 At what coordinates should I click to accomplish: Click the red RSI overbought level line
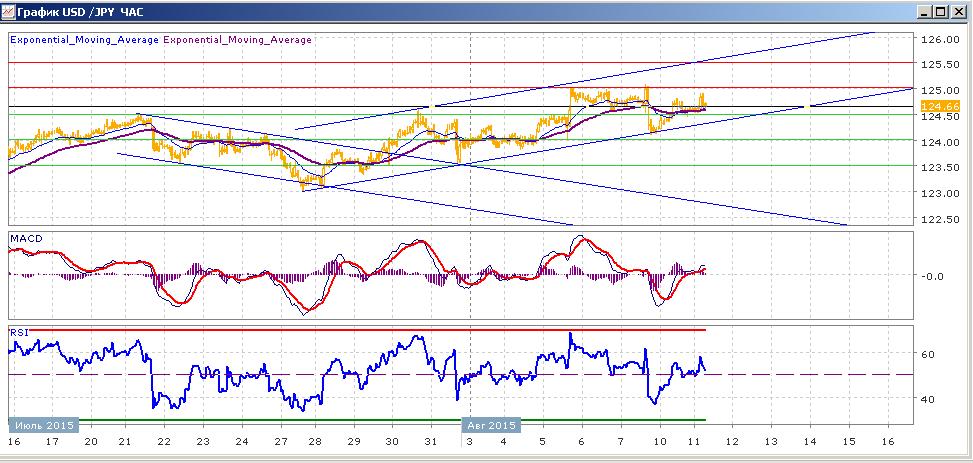pyautogui.click(x=357, y=330)
